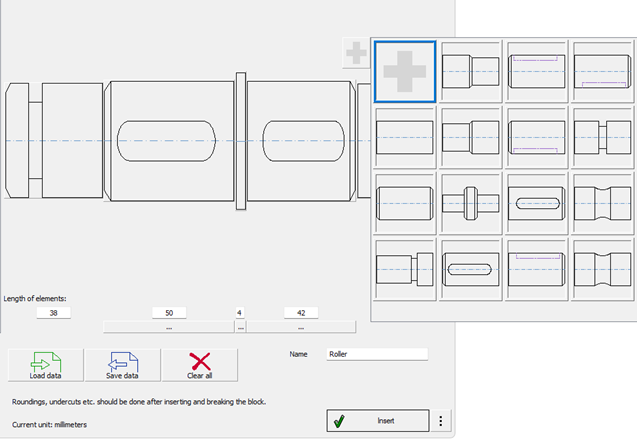
Task: Select keyway slot shape in third row
Action: point(536,202)
